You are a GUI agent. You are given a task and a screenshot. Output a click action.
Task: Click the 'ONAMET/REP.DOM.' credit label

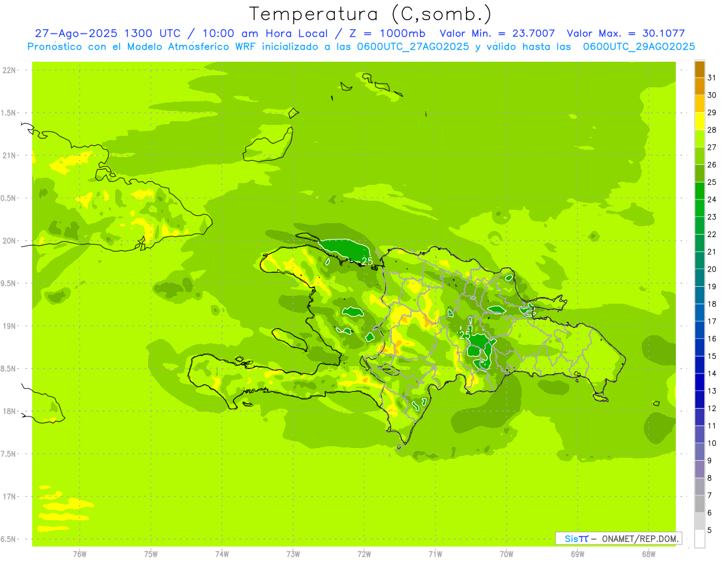click(x=640, y=538)
